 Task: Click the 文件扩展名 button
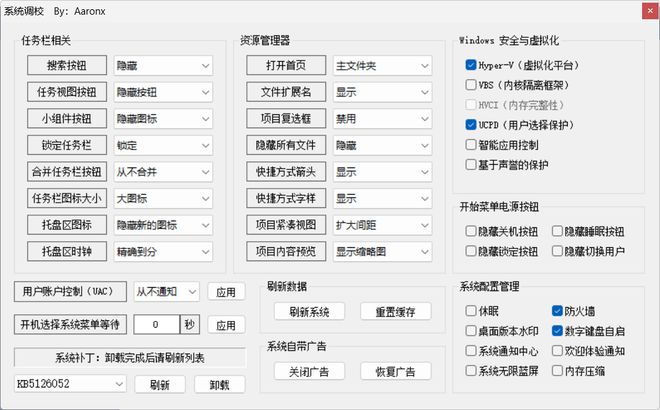pos(286,92)
